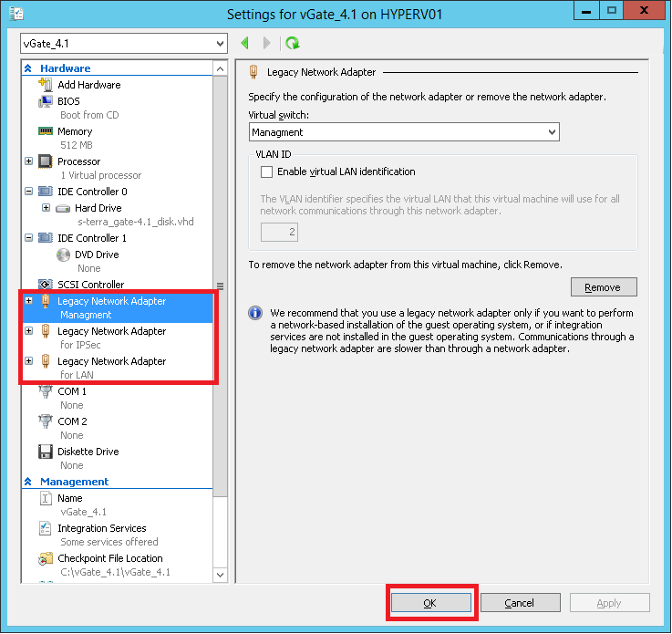Select the Checkpoint File Location item
The image size is (672, 634).
click(x=110, y=558)
